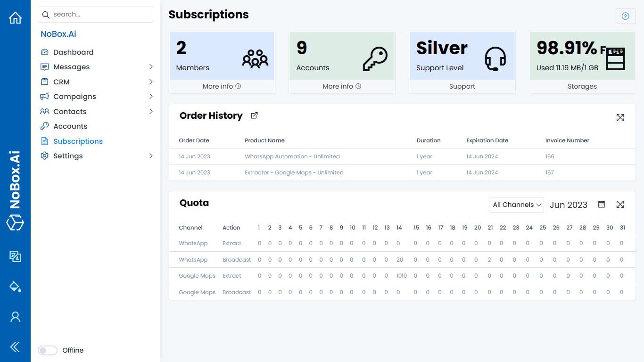The height and width of the screenshot is (362, 644).
Task: Click the magnifier icon in the search box
Action: click(x=46, y=15)
